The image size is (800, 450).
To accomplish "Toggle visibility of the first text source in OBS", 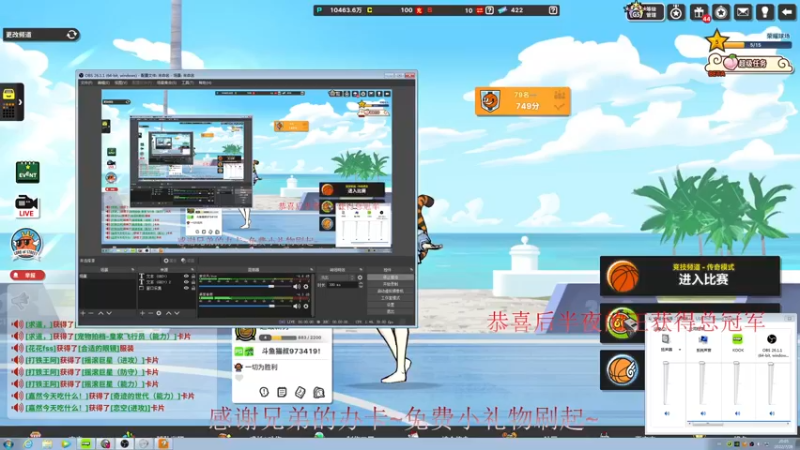I will 186,276.
